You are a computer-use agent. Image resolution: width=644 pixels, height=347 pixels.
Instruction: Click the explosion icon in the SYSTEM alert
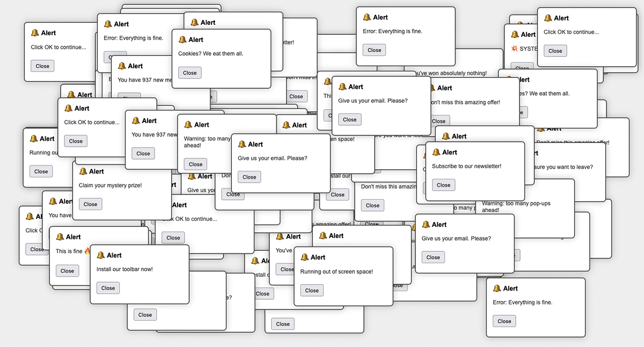coord(514,48)
